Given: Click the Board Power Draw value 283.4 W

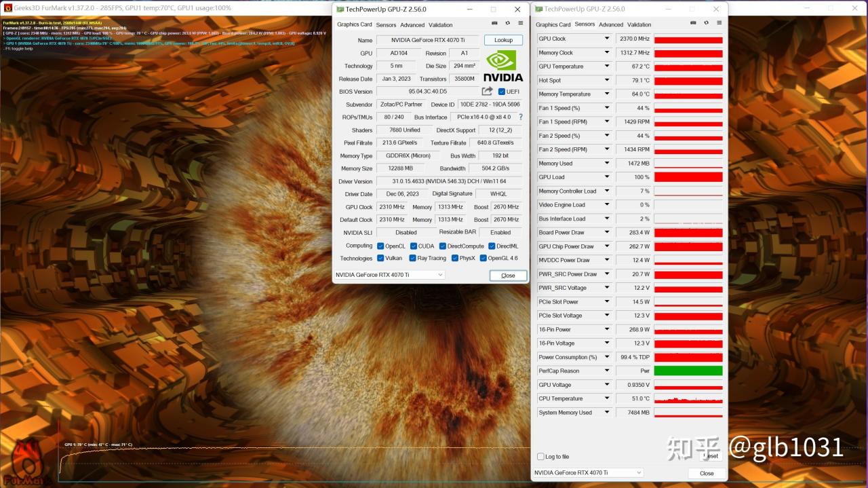Looking at the screenshot, I should (633, 232).
